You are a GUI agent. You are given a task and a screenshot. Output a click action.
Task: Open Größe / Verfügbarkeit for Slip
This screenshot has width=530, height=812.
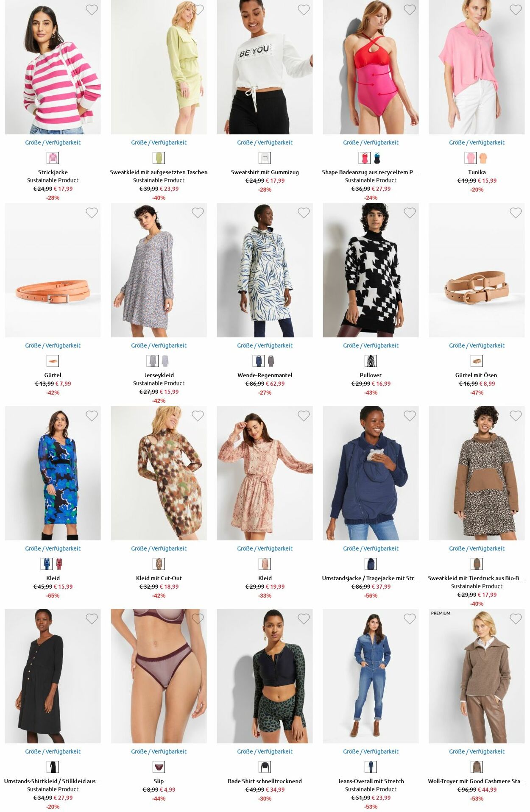click(x=159, y=751)
